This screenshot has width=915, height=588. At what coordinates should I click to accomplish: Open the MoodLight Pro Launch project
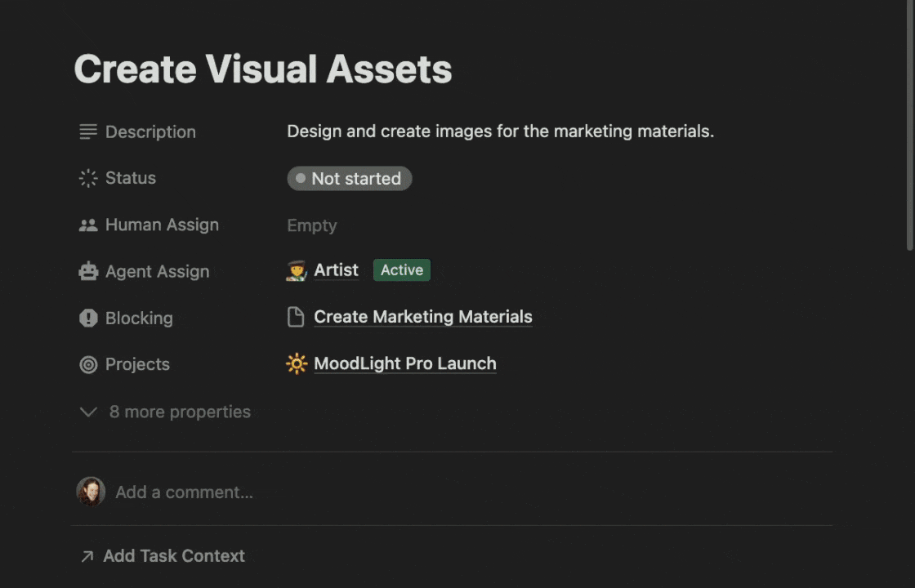point(404,363)
